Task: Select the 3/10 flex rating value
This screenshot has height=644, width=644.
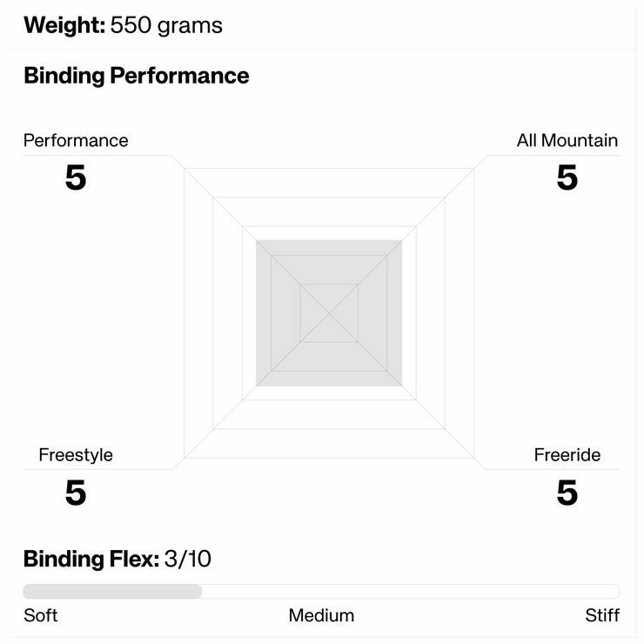Action: [x=187, y=559]
